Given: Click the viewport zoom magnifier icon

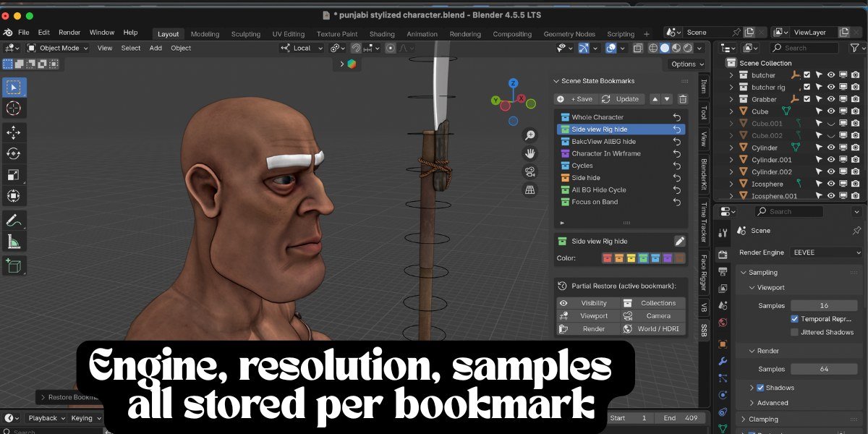Looking at the screenshot, I should click(x=530, y=135).
